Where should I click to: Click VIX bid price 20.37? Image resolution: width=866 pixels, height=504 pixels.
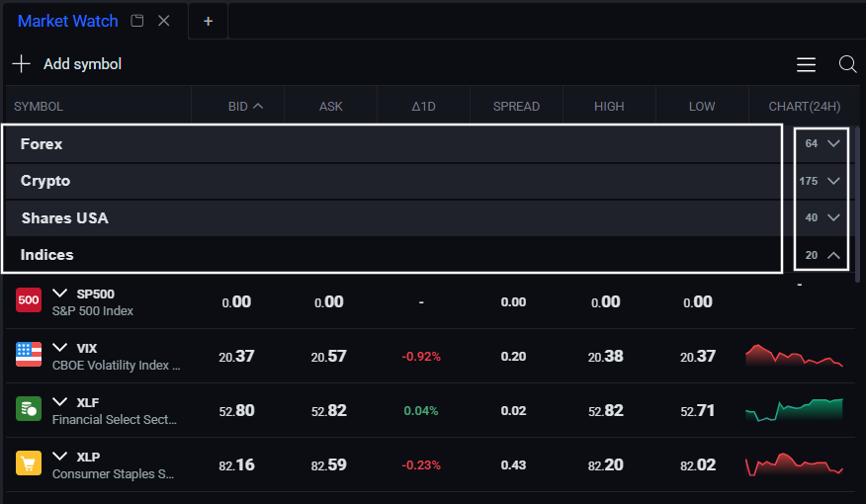click(x=236, y=356)
